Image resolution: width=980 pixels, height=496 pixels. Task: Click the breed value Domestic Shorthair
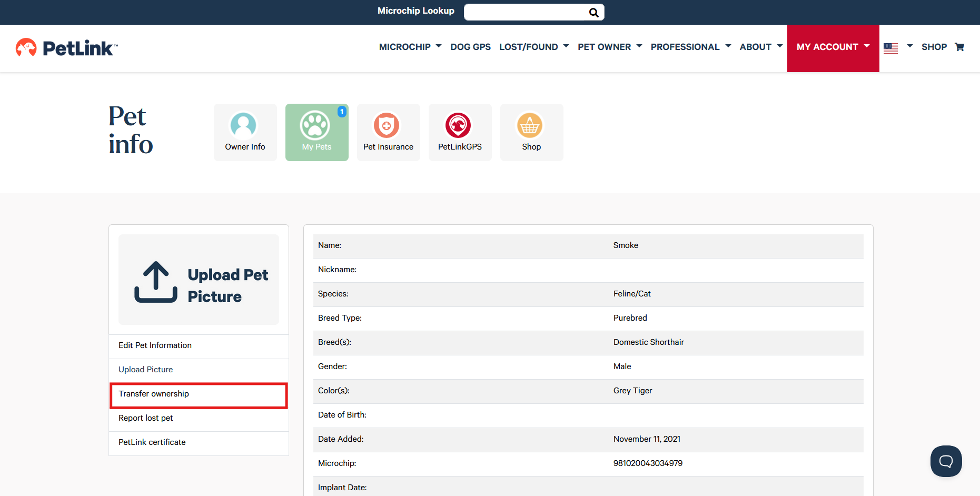pos(649,342)
